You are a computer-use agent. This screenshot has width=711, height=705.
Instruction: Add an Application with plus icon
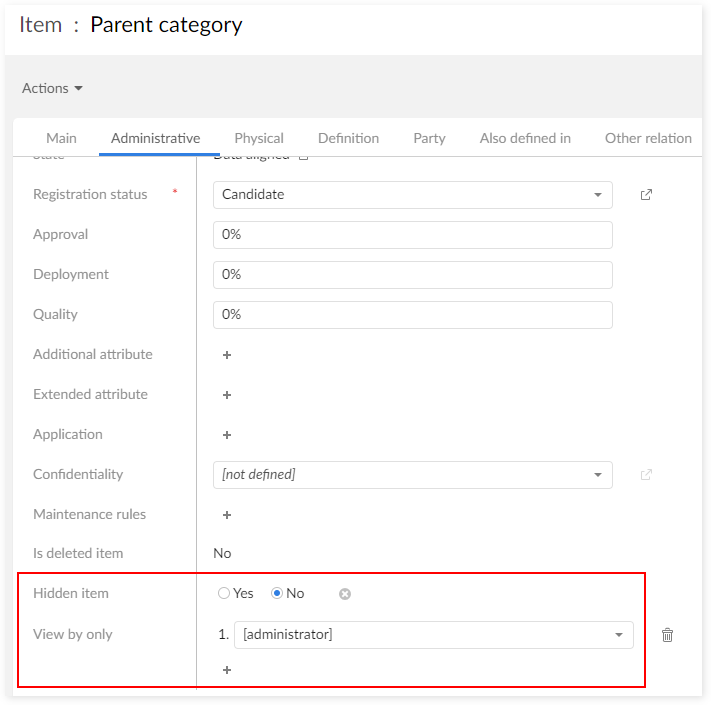(x=227, y=435)
